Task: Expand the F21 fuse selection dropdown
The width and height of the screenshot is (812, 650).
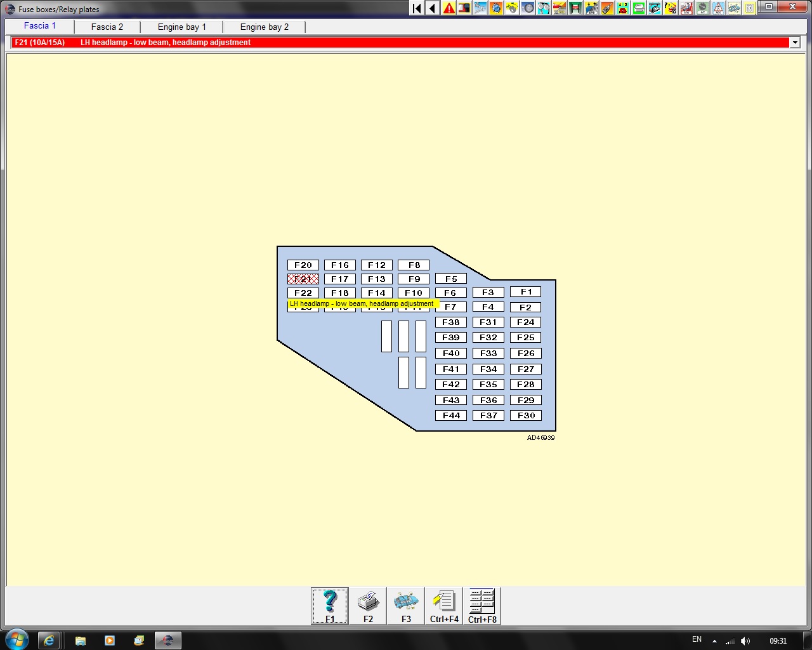Action: point(794,43)
